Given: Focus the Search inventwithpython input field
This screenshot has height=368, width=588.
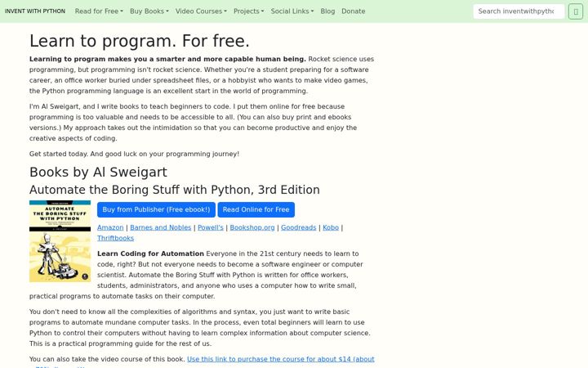Looking at the screenshot, I should click(519, 11).
